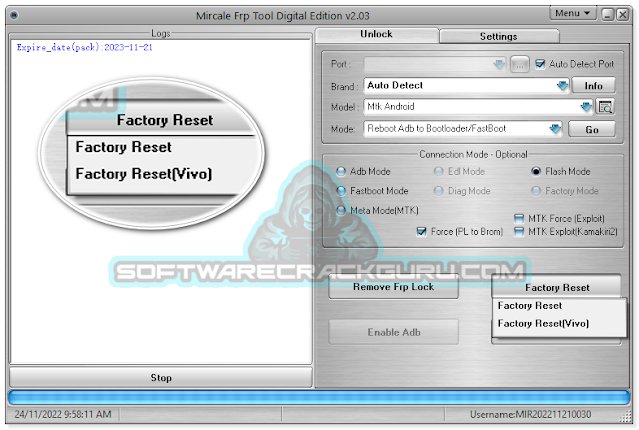Expand the Model Mtk Android dropdown
The image size is (639, 430).
(586, 107)
